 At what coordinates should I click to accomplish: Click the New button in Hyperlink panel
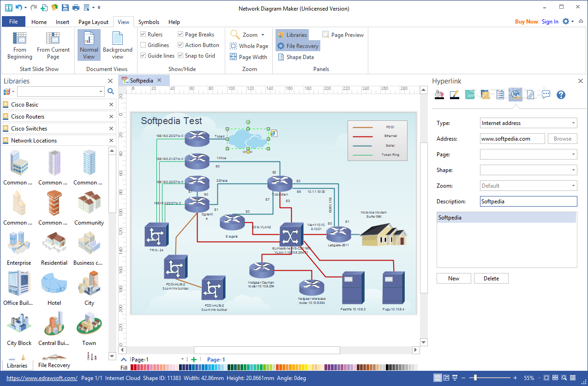(454, 279)
